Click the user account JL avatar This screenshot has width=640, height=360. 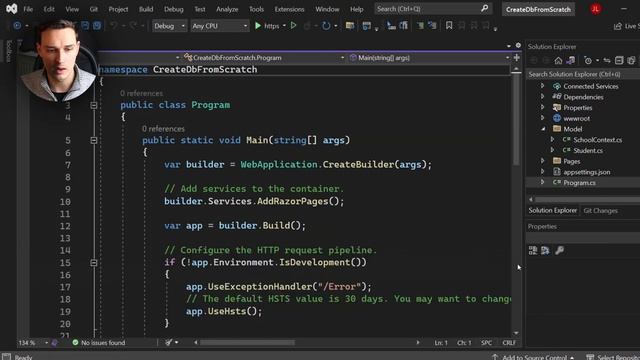tap(596, 9)
